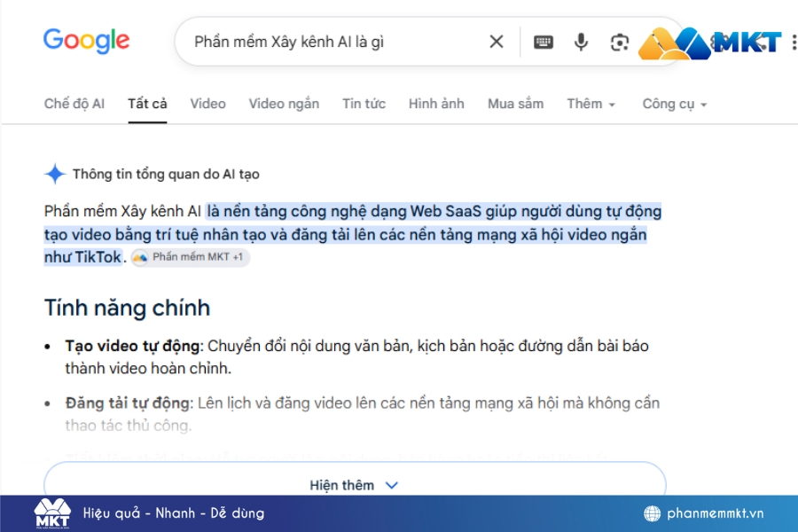Click the Thông tin tổng quan do AI tạo label
This screenshot has width=798, height=532.
pyautogui.click(x=166, y=174)
